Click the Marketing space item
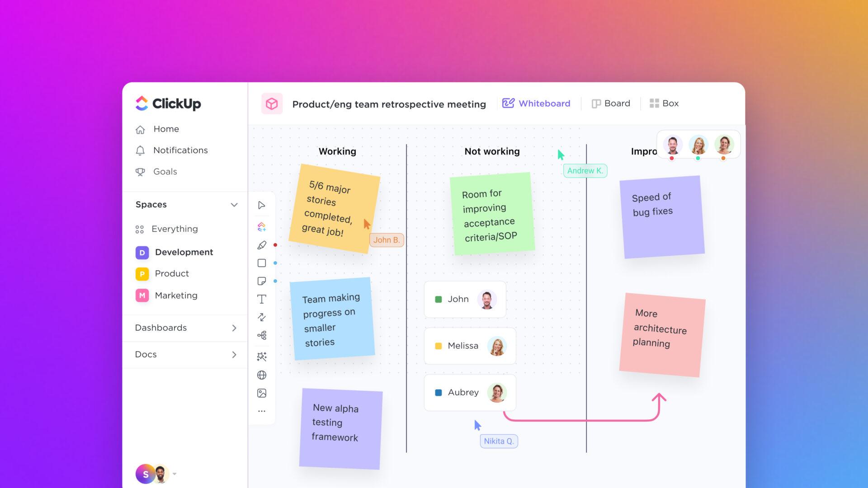This screenshot has height=488, width=868. pyautogui.click(x=175, y=295)
